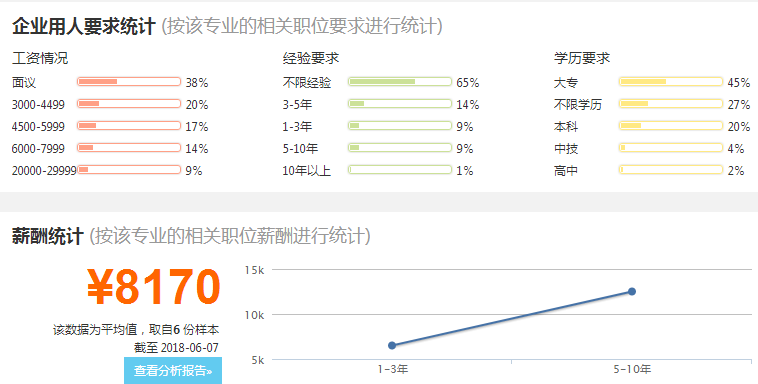Click the 2% value beside 高中
Screen dimensions: 758x384
[x=736, y=171]
